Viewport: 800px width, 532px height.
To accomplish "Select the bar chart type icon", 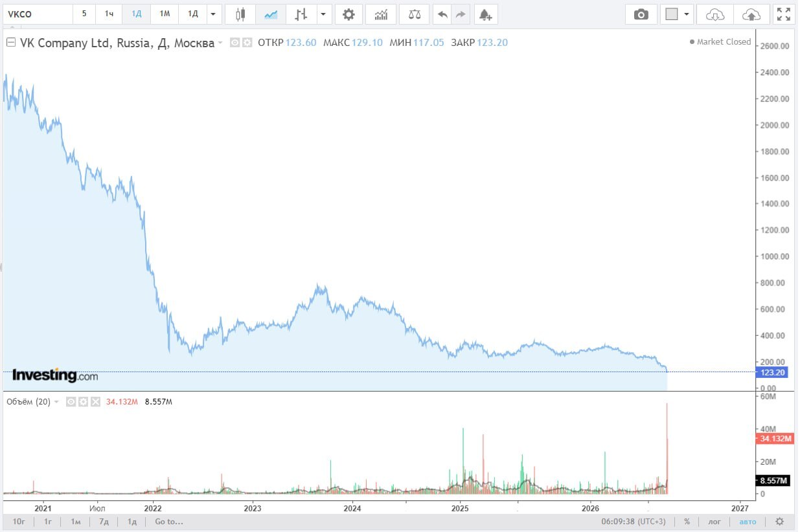I will pos(301,14).
